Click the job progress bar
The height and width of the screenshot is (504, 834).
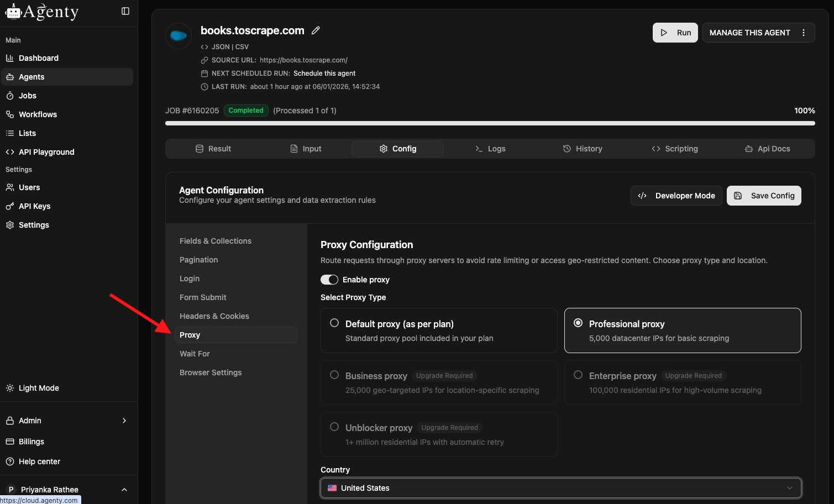(490, 123)
